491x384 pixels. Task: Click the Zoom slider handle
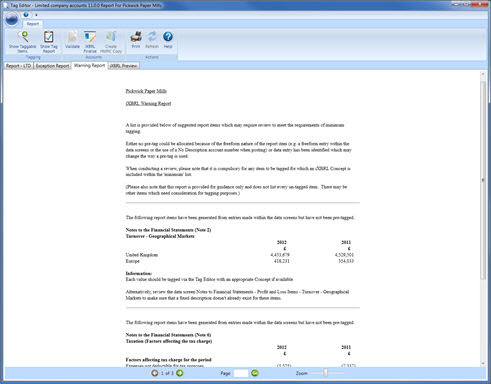click(x=326, y=373)
